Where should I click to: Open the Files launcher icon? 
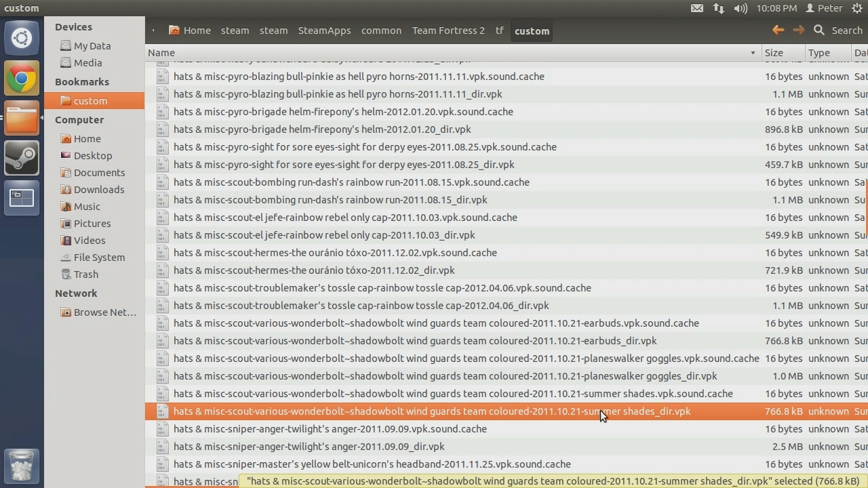point(22,118)
